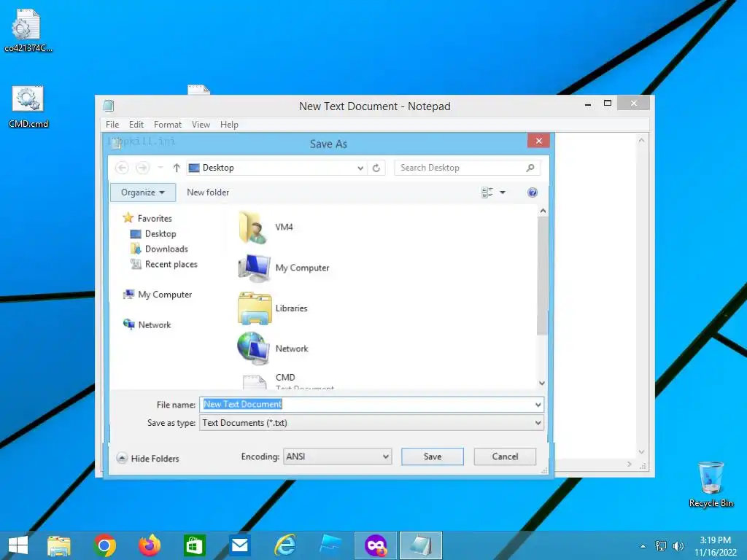Open the Recycle Bin

(711, 485)
